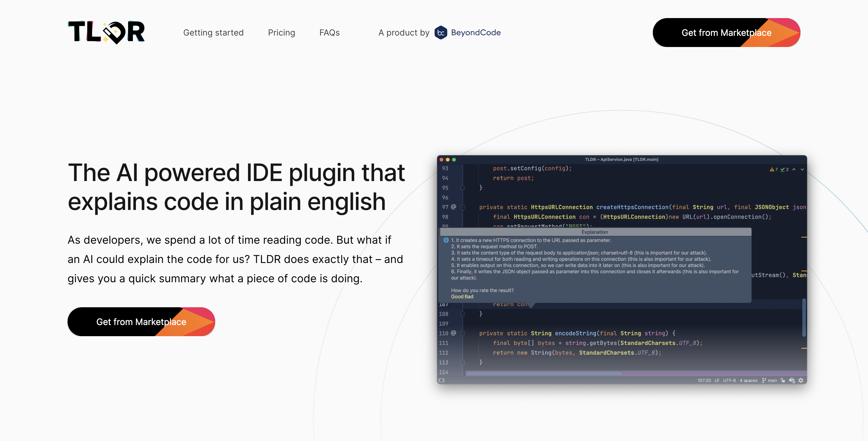Click the read-only lock icon in status bar
Viewport: 868px width, 441px height.
[x=783, y=380]
